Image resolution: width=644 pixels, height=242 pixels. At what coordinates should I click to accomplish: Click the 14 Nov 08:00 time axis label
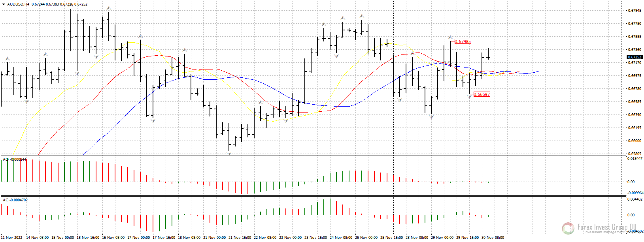[x=37, y=238]
